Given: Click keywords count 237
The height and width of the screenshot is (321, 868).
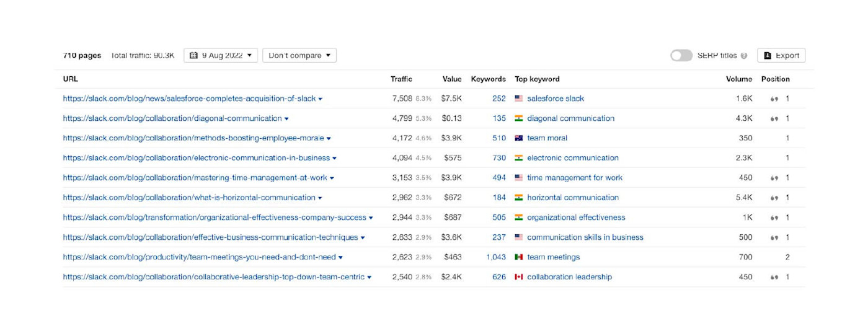Looking at the screenshot, I should click(x=499, y=237).
